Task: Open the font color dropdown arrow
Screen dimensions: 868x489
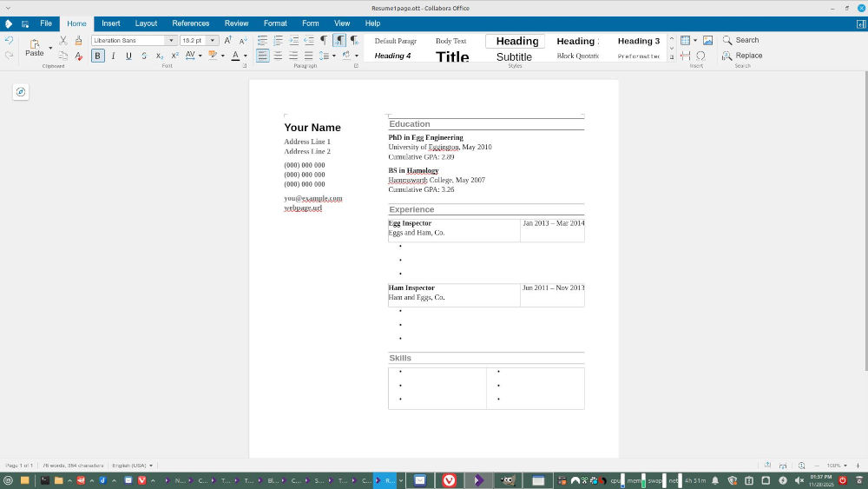Action: tap(245, 56)
